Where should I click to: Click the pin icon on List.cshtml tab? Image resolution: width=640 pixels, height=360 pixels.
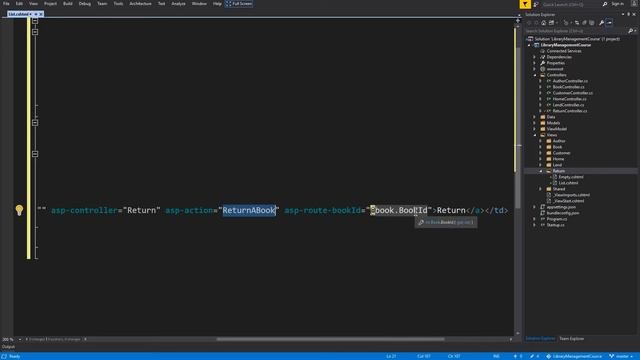(x=36, y=14)
